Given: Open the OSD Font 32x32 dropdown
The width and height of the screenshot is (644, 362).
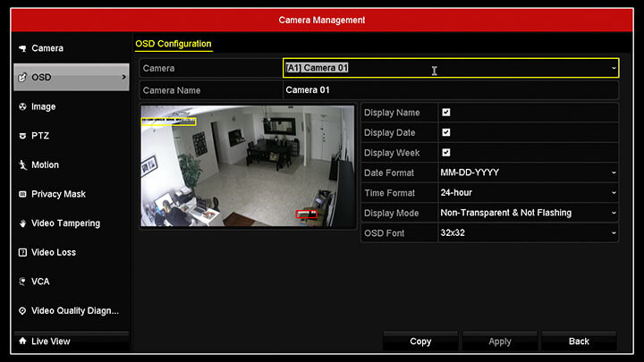Looking at the screenshot, I should click(528, 232).
